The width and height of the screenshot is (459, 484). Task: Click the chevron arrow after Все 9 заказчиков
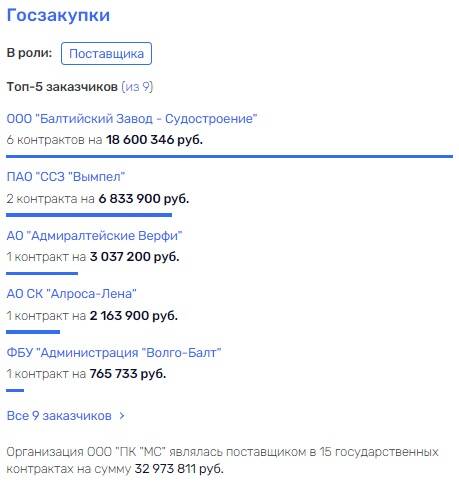pyautogui.click(x=122, y=416)
